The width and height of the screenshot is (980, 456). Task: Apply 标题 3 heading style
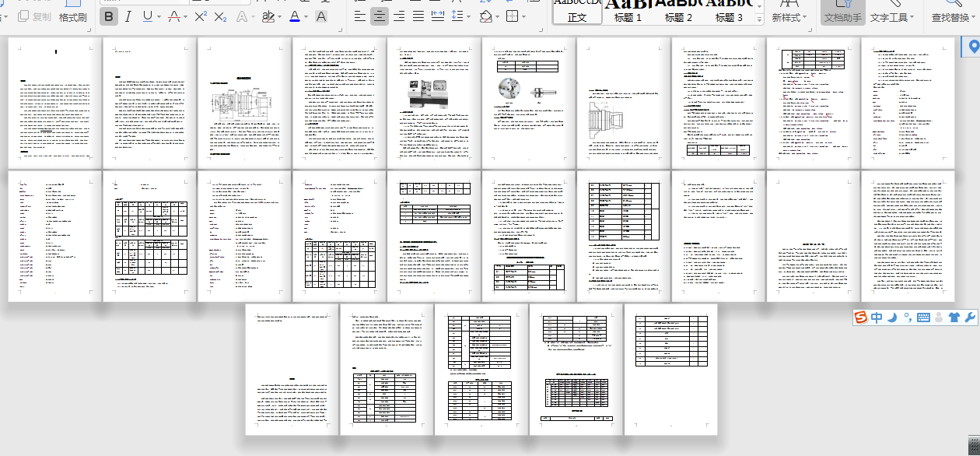(729, 11)
